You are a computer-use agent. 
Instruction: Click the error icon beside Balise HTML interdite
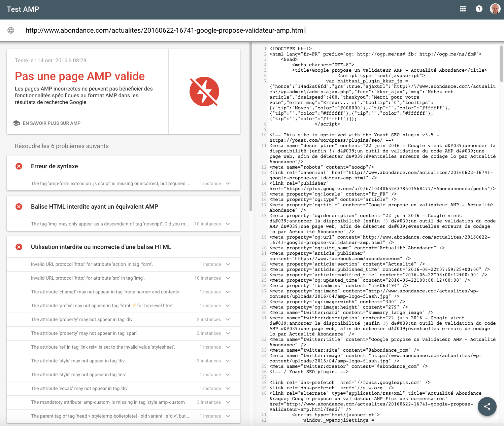(x=19, y=207)
